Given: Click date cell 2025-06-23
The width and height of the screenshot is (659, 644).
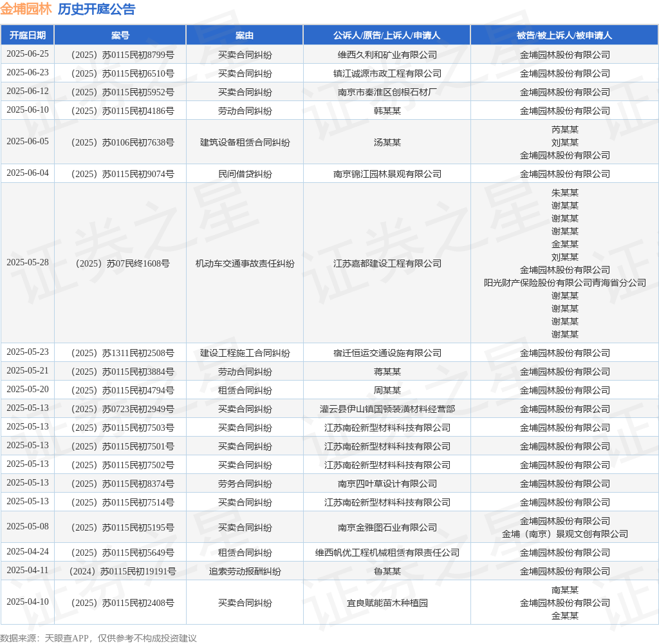Looking at the screenshot, I should click(x=27, y=72).
